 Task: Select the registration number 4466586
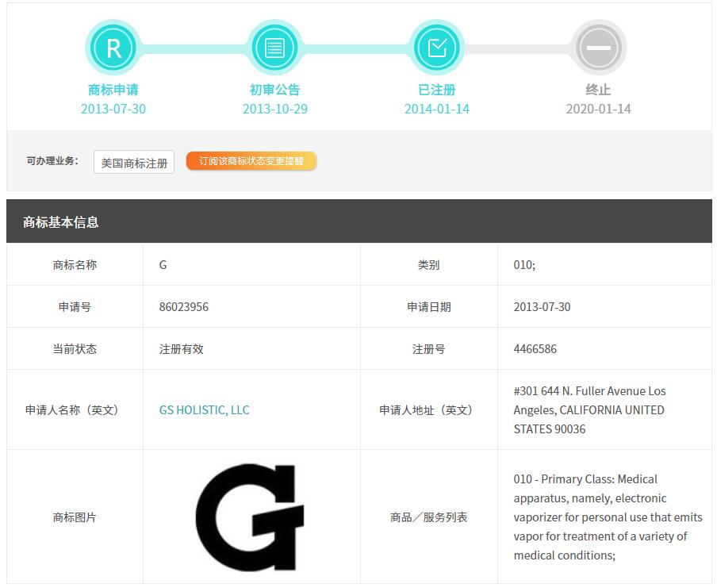pyautogui.click(x=535, y=349)
